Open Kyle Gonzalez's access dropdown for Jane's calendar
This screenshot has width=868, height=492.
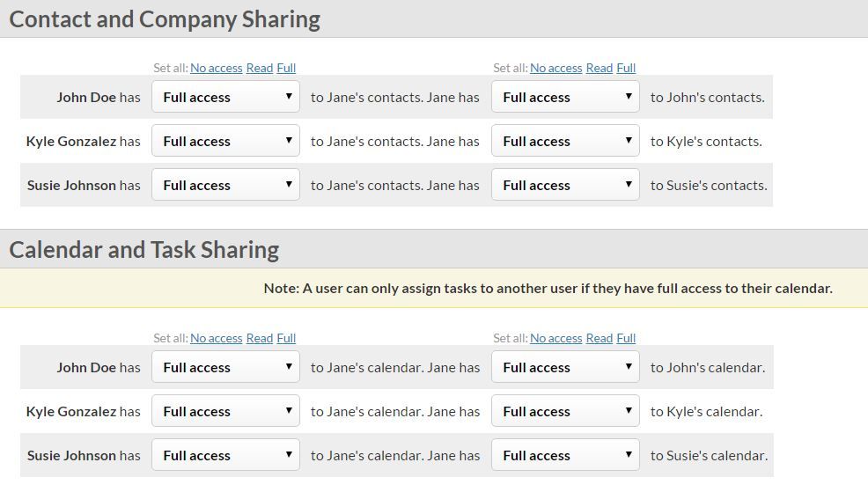(226, 411)
